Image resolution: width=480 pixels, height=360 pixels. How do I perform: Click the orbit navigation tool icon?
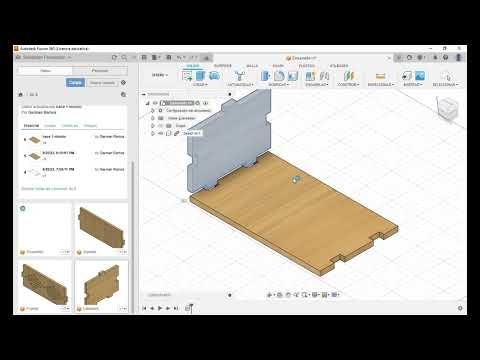pos(270,295)
